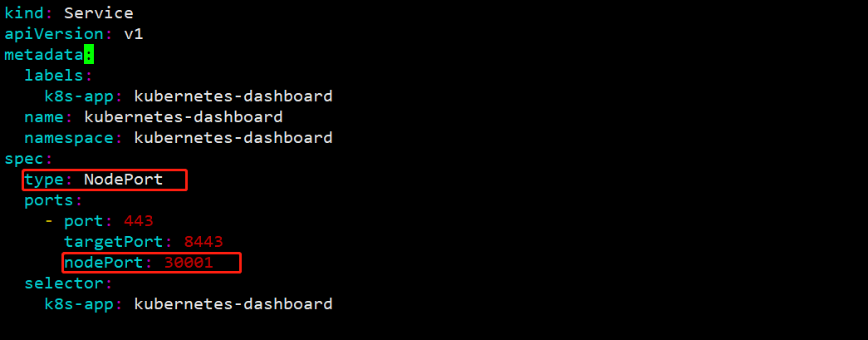This screenshot has width=868, height=340.
Task: Click the "targetPort" key
Action: pos(113,242)
